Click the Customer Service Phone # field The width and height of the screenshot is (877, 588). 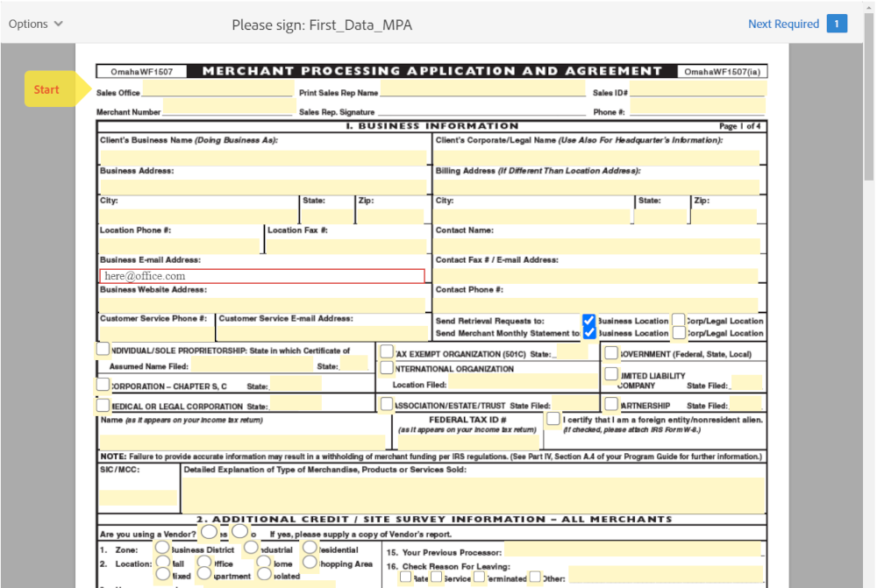click(157, 333)
